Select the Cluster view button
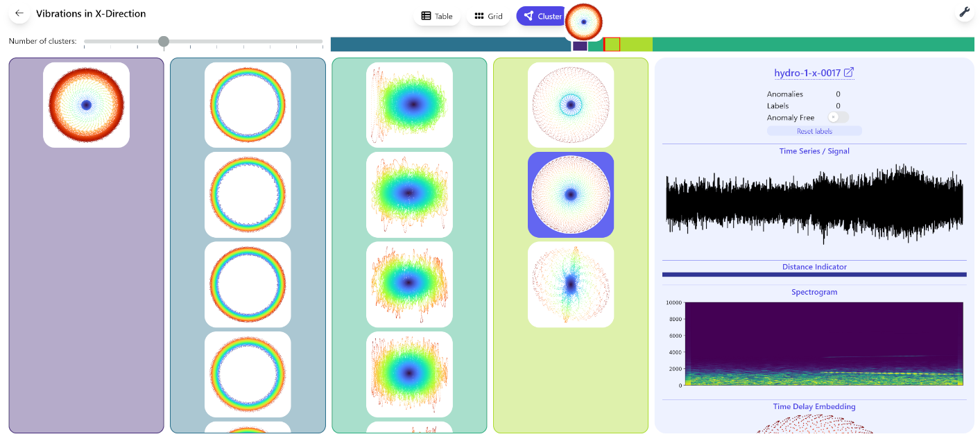This screenshot has width=980, height=441. coord(542,16)
